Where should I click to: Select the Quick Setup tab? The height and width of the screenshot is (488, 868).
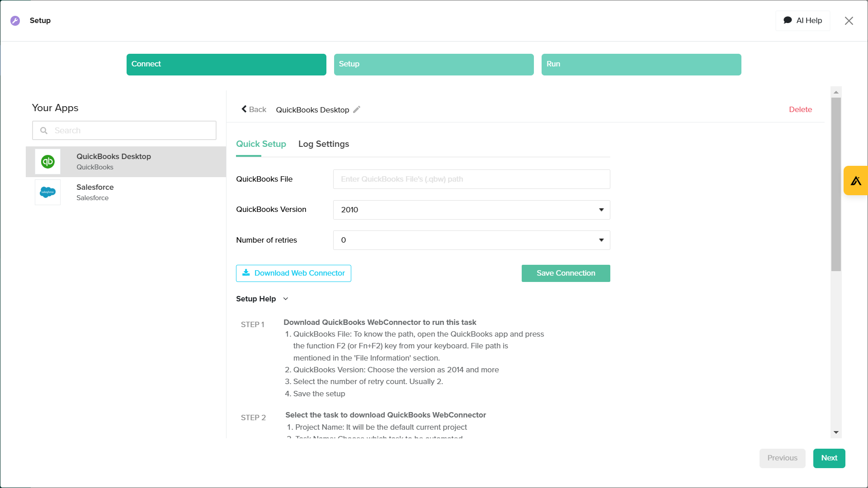click(261, 144)
